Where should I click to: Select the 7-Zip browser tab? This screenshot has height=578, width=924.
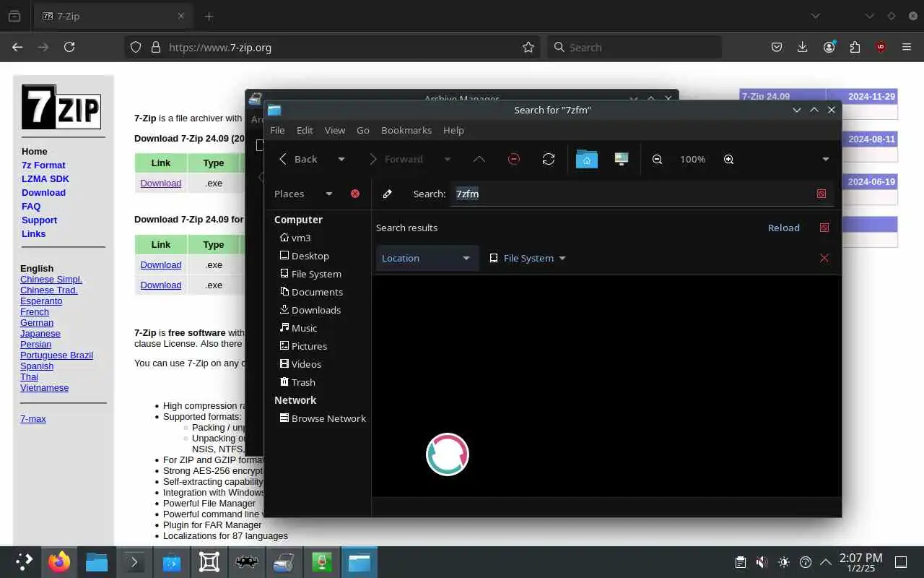tap(113, 16)
